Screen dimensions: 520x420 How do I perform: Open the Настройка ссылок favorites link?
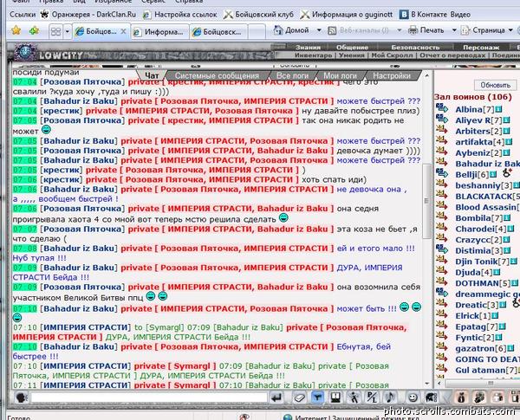point(180,15)
